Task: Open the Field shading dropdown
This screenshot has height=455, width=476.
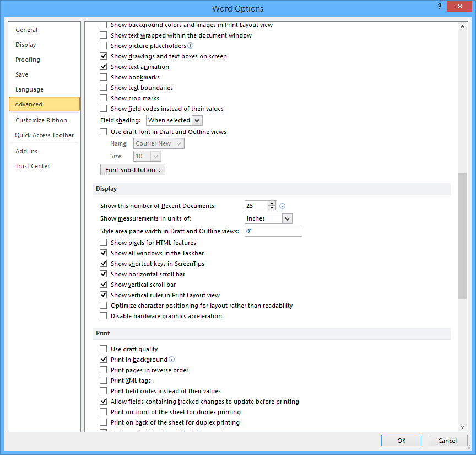Action: click(x=196, y=120)
